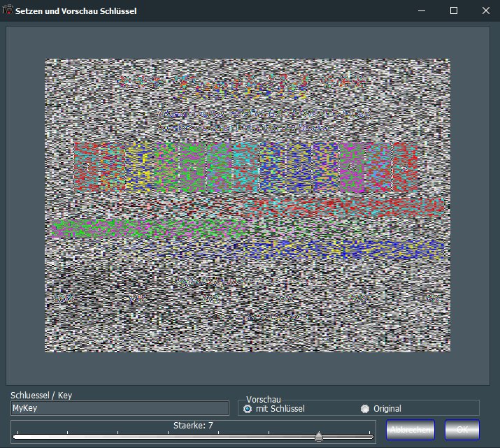Click the scrambled preview image

[248, 205]
